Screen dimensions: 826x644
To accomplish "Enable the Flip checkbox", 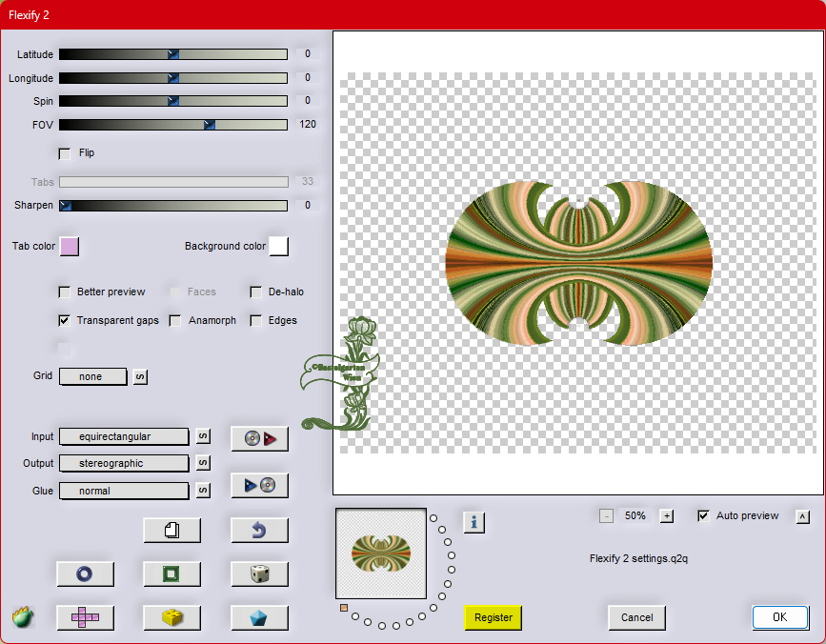I will tap(65, 153).
